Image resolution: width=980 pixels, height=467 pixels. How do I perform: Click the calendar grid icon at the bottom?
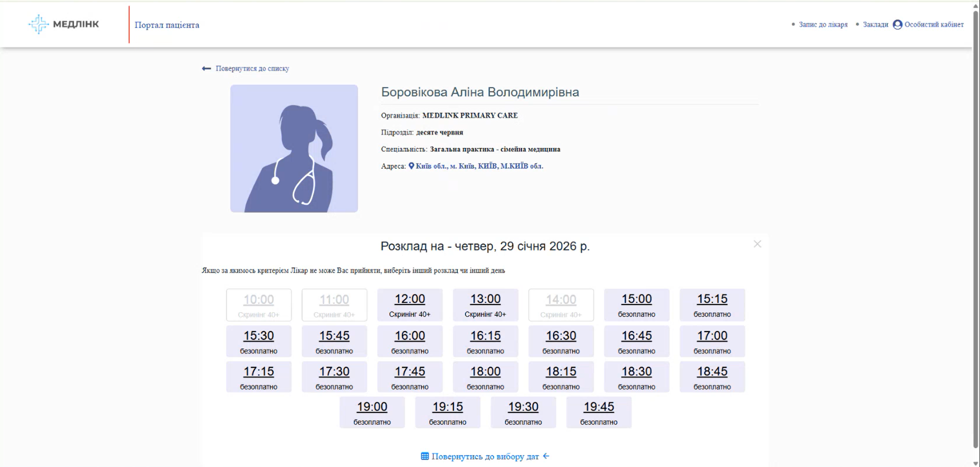point(425,457)
